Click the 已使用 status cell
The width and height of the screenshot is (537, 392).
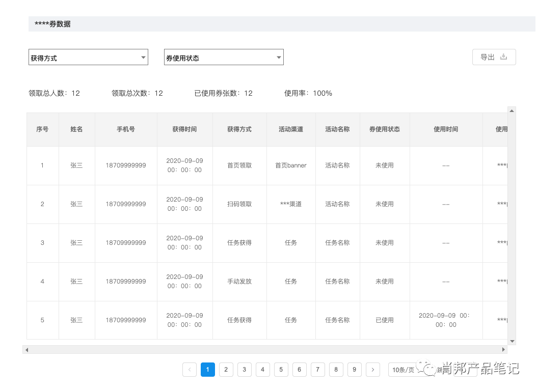coord(385,320)
